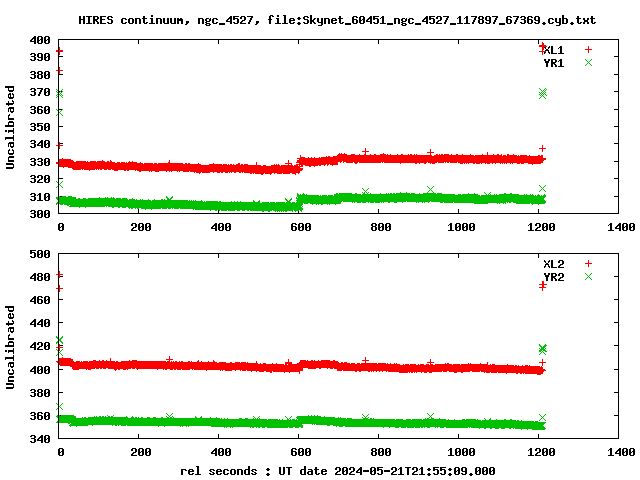The image size is (640, 480).
Task: Select the YR2 legend label
Action: point(554,277)
